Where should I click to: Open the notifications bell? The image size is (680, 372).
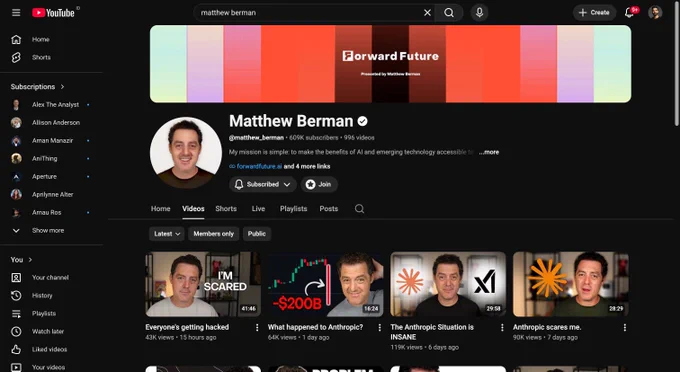(629, 13)
